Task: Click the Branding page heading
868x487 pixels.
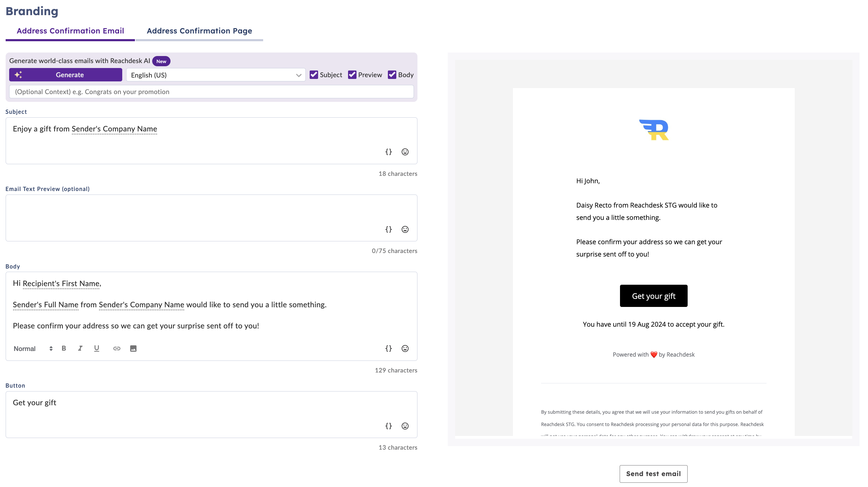Action: [32, 11]
